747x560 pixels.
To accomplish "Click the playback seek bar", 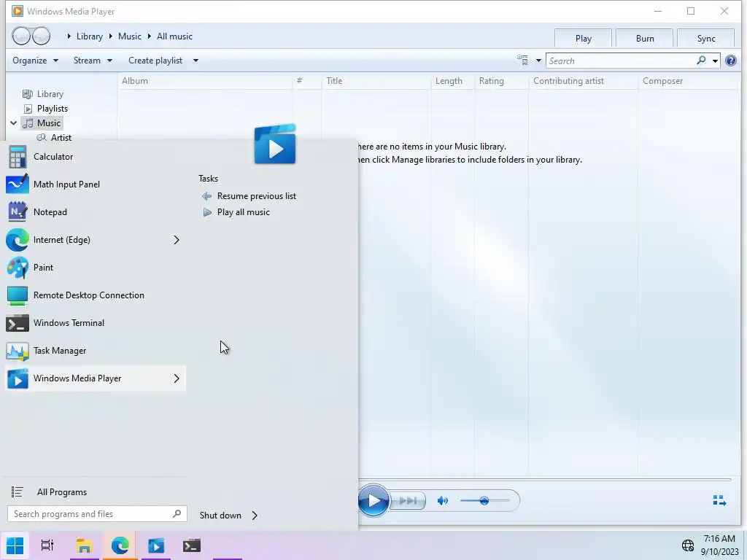I will pyautogui.click(x=544, y=479).
